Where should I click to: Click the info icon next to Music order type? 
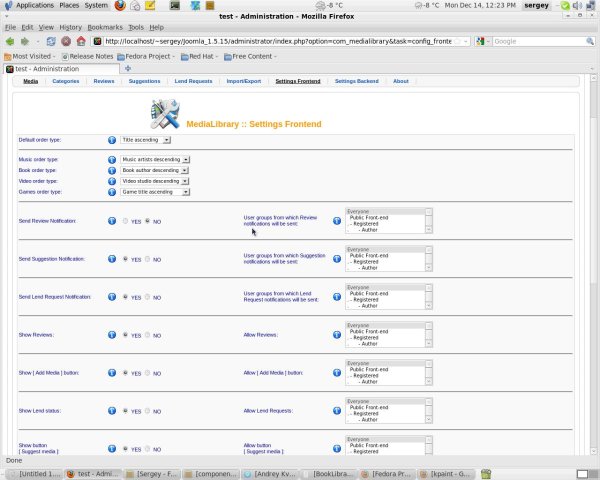point(112,160)
